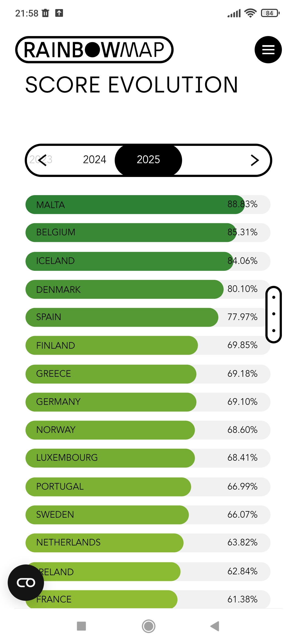Select the Malta score bar
This screenshot has width=297, height=644.
[148, 204]
